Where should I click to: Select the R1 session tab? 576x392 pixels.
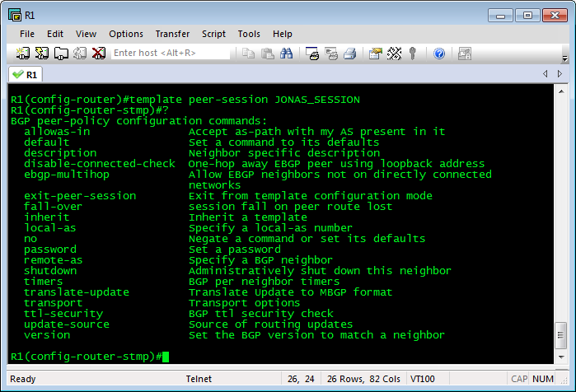coord(26,74)
